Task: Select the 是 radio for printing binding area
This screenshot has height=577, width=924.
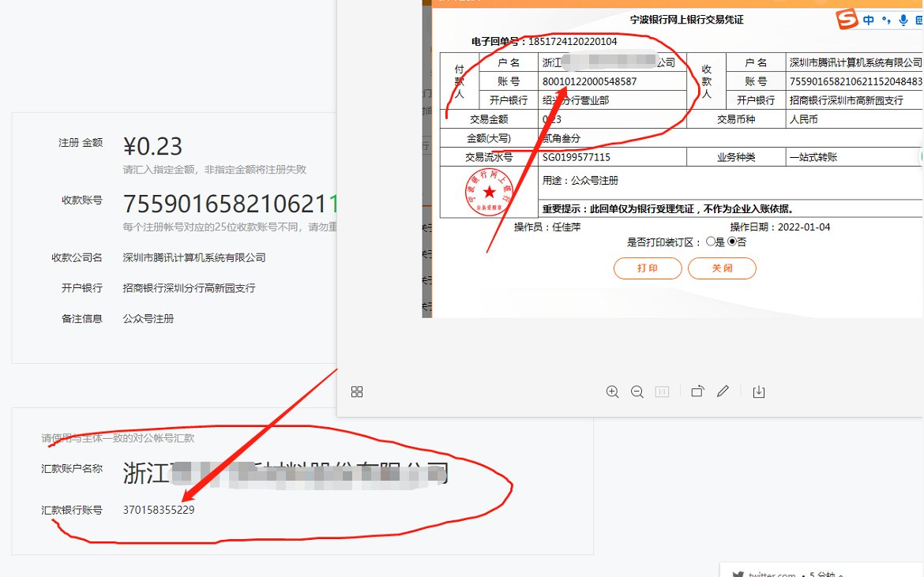Action: [711, 242]
